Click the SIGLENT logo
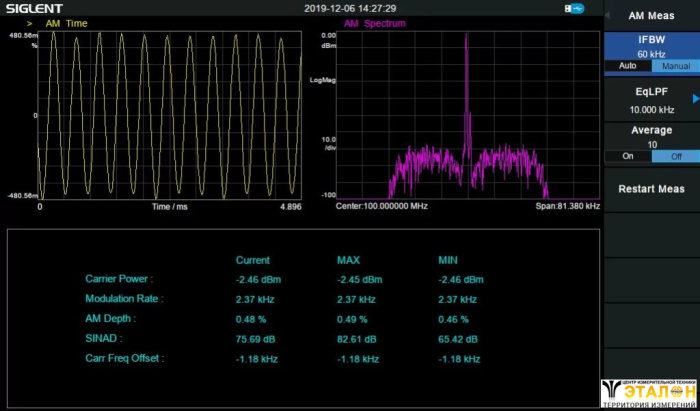The image size is (700, 411). click(x=32, y=9)
